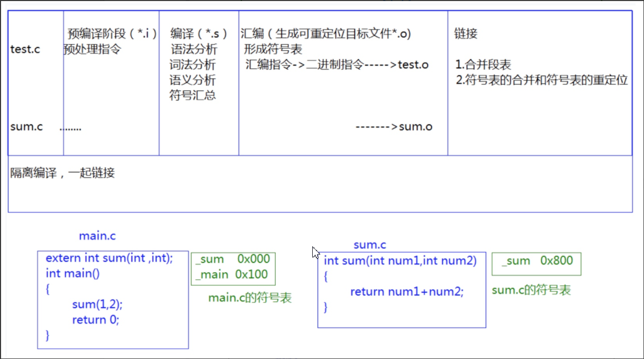Click the '_main 0x100' symbol table entry

(232, 274)
